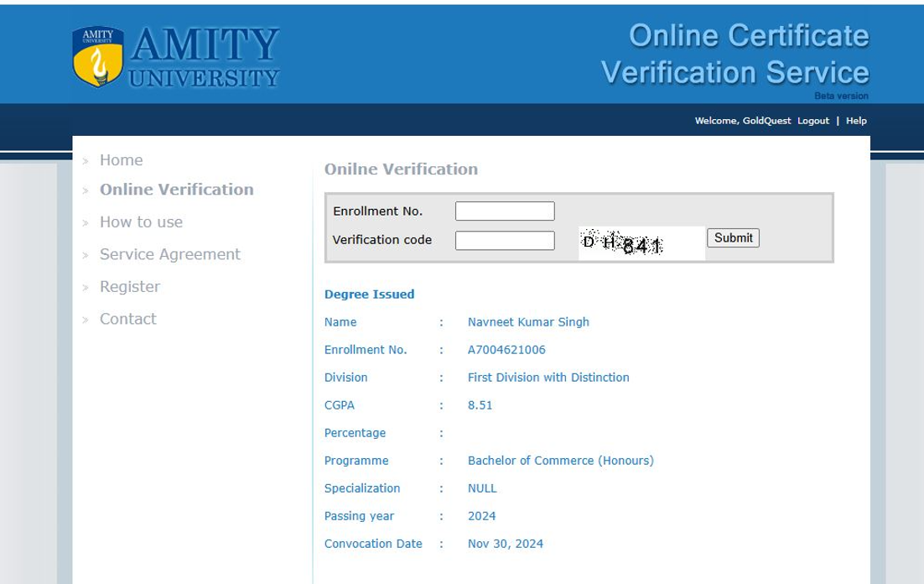Go to the Register page
The width and height of the screenshot is (924, 584).
(x=130, y=287)
